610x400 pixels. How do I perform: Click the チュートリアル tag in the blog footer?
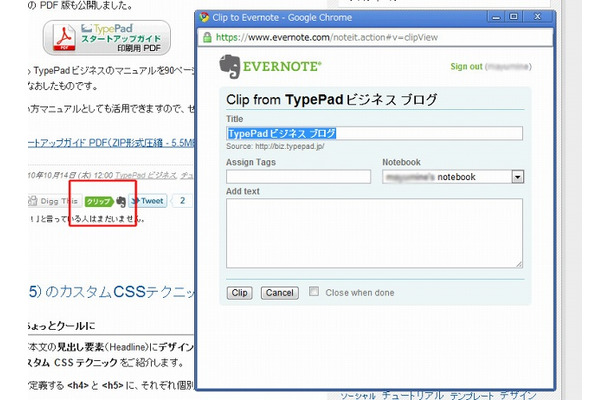click(412, 395)
